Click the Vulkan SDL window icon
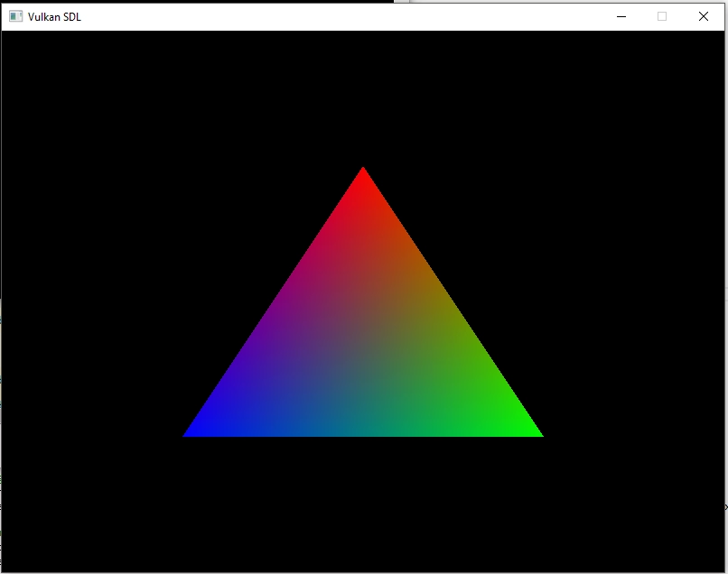The width and height of the screenshot is (728, 574). click(x=15, y=16)
